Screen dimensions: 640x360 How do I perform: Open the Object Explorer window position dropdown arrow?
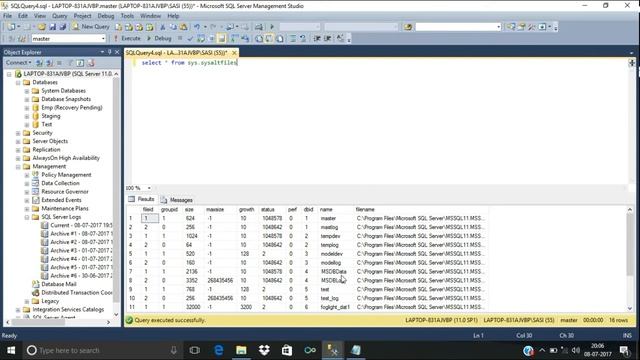tap(102, 52)
